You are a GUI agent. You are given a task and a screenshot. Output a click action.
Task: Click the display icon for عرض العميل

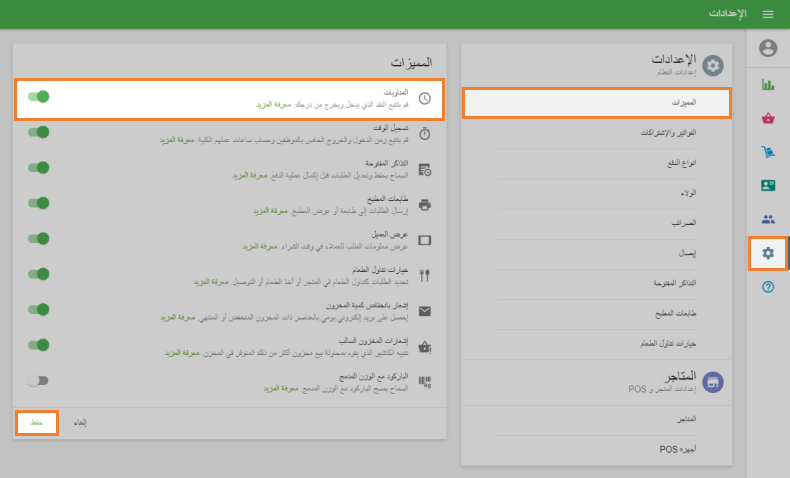tap(425, 240)
